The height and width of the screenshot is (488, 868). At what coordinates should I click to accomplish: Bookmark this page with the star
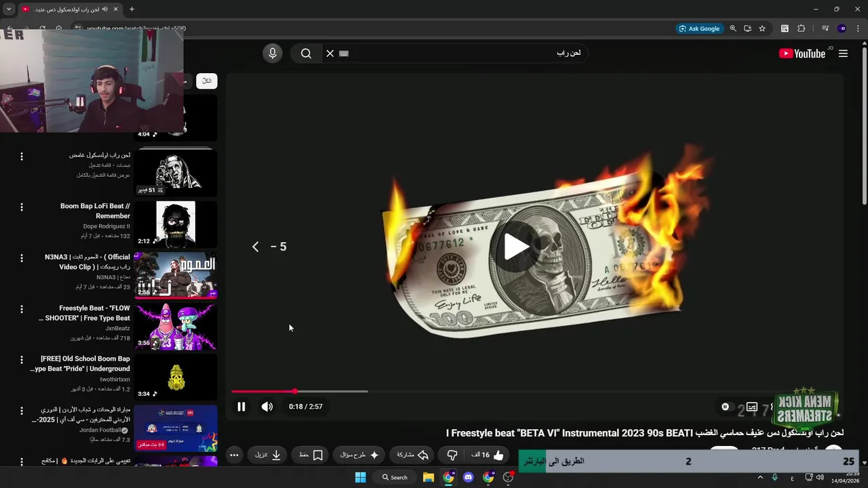point(762,28)
